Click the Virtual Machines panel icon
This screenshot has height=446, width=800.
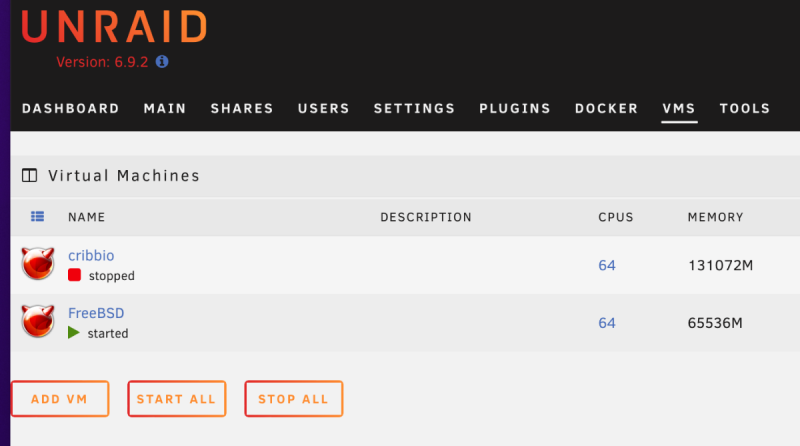(30, 176)
